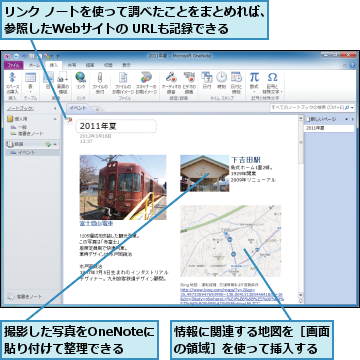The image size is (360, 360).
Task: Create a new section with the star tab
Action: coord(97,109)
